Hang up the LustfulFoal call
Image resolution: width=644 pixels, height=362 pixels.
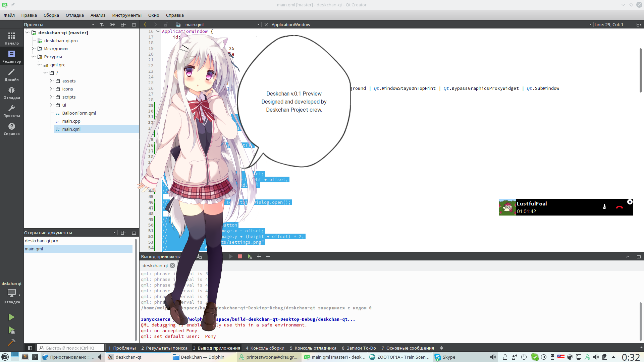point(620,207)
